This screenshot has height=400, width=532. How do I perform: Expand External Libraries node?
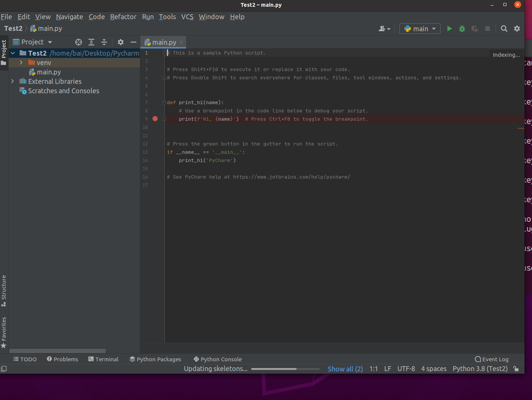(x=12, y=81)
